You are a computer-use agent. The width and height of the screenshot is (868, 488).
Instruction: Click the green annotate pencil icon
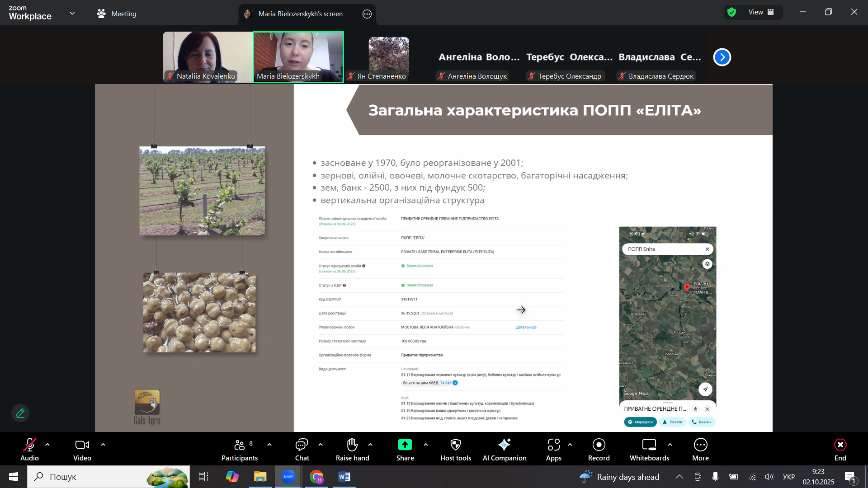pos(20,413)
